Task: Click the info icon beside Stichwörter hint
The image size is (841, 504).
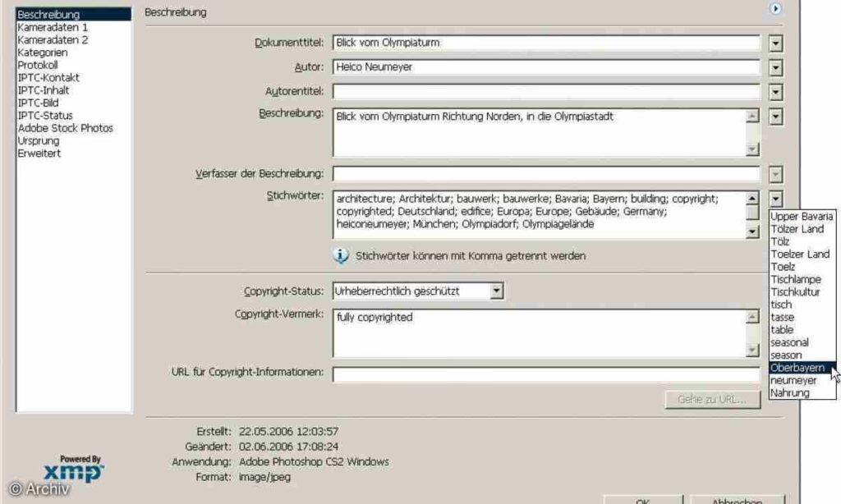Action: [x=341, y=256]
